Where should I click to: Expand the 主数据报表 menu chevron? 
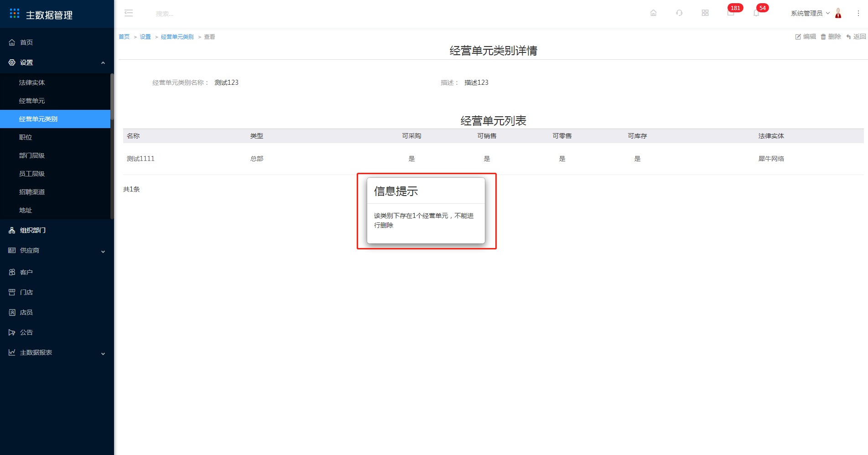(103, 353)
